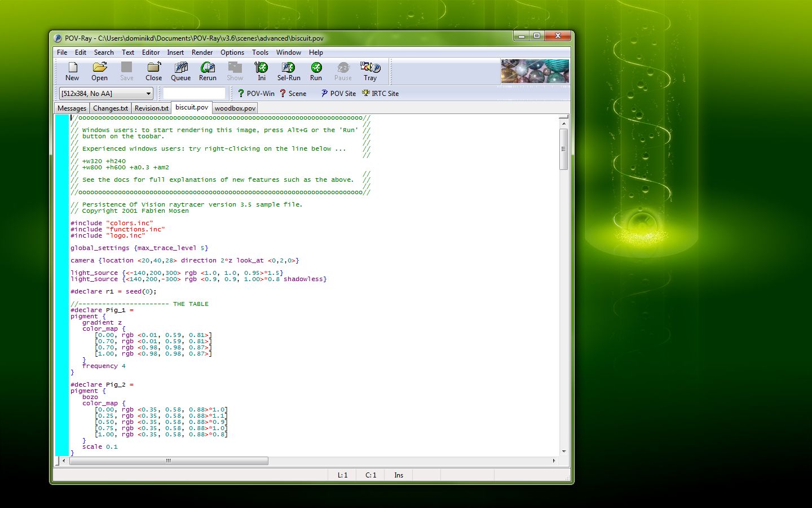The width and height of the screenshot is (812, 508).
Task: Click the scroll down arrow of editor
Action: coord(563,452)
